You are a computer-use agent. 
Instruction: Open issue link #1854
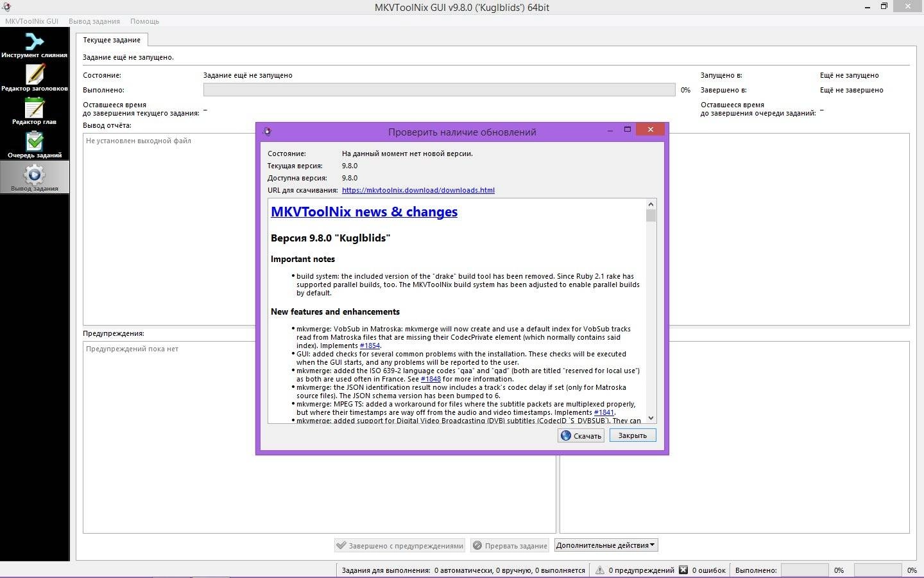point(370,346)
